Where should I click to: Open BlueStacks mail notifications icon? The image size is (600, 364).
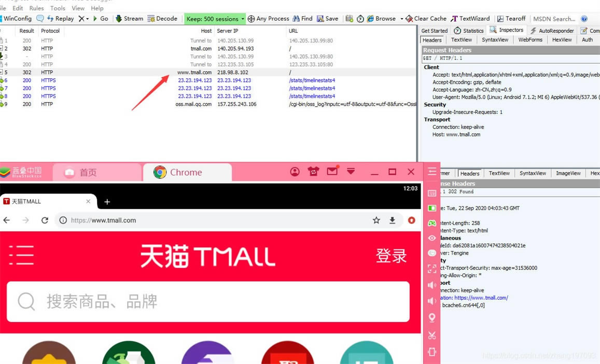click(332, 171)
